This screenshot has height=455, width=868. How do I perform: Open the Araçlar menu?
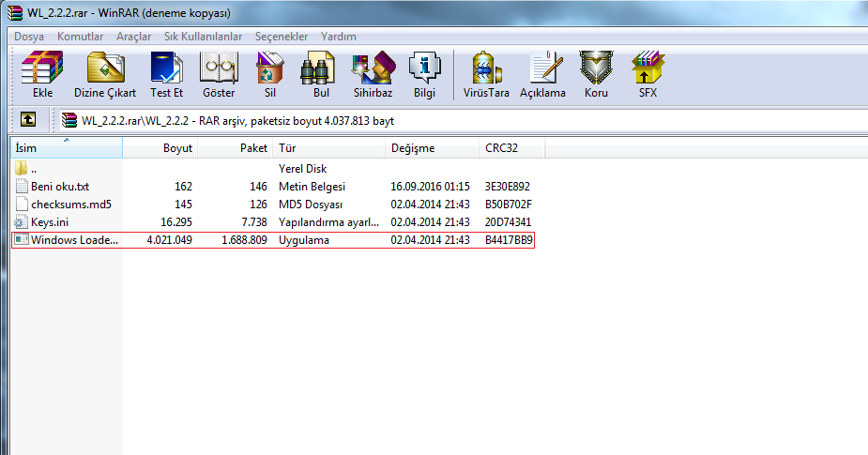pyautogui.click(x=133, y=37)
